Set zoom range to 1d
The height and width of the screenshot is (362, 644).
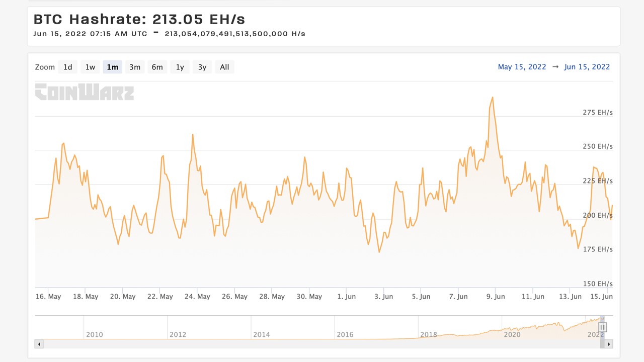click(x=67, y=67)
